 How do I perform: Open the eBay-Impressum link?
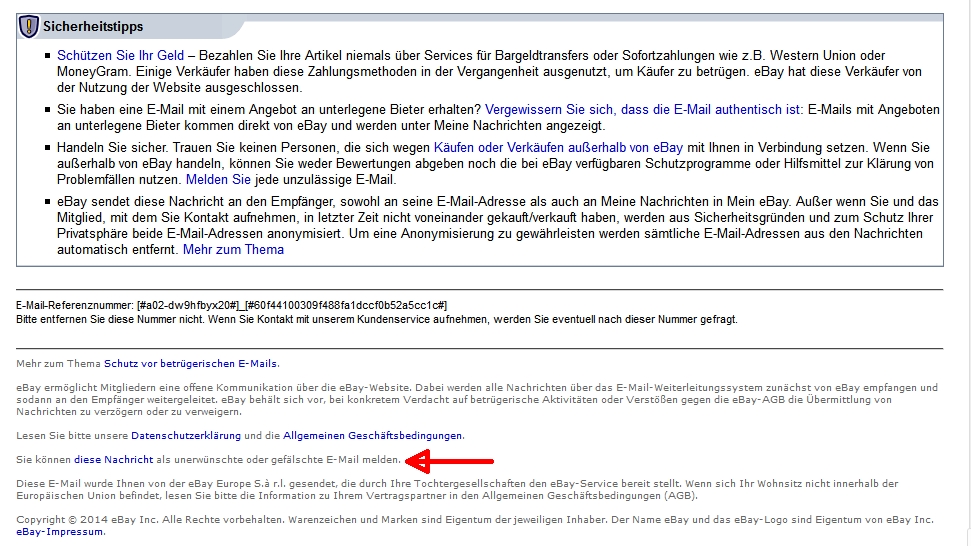coord(60,532)
